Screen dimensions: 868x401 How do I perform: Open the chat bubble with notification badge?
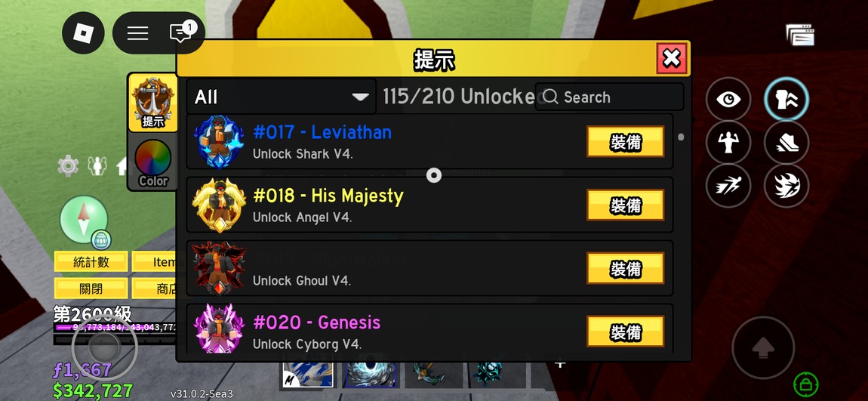coord(181,32)
